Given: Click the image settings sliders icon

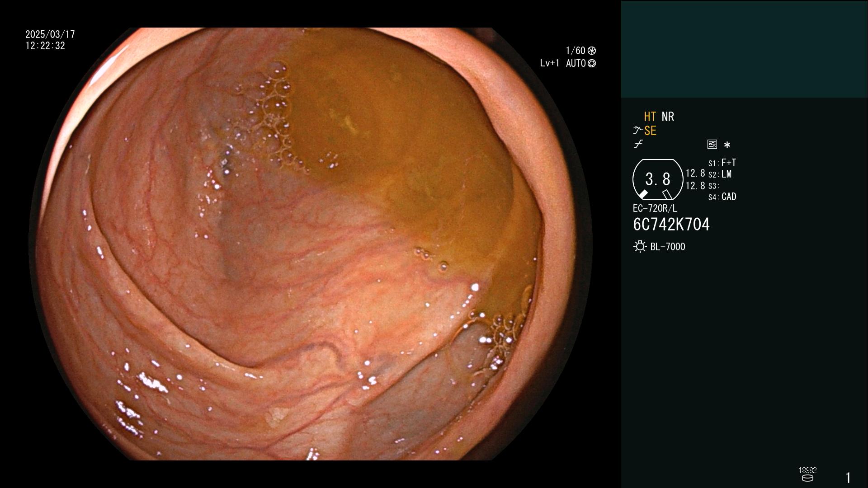Looking at the screenshot, I should pos(712,144).
